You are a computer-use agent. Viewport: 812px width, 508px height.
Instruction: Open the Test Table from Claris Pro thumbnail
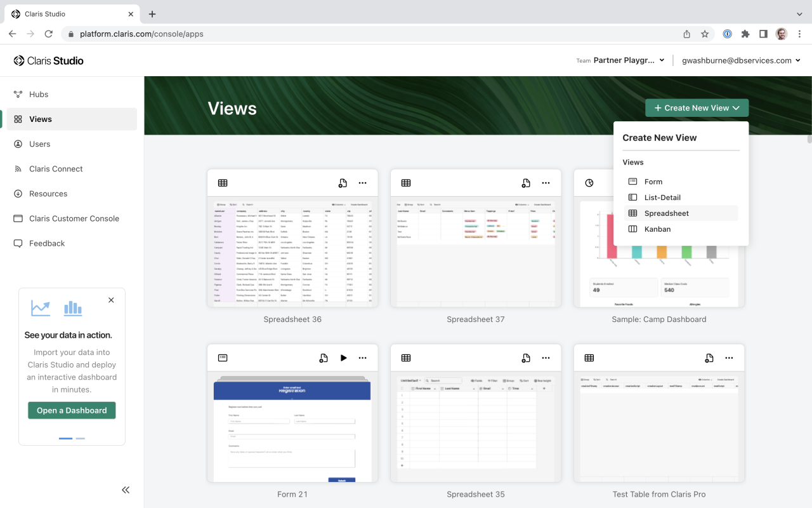coord(659,427)
